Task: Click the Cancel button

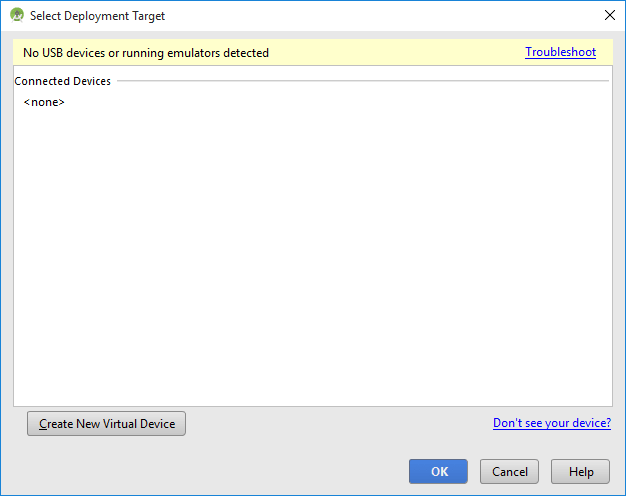Action: [509, 472]
